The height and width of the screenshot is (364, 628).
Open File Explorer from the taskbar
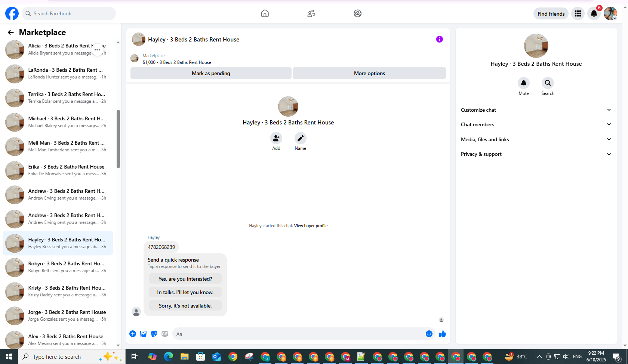click(x=185, y=357)
